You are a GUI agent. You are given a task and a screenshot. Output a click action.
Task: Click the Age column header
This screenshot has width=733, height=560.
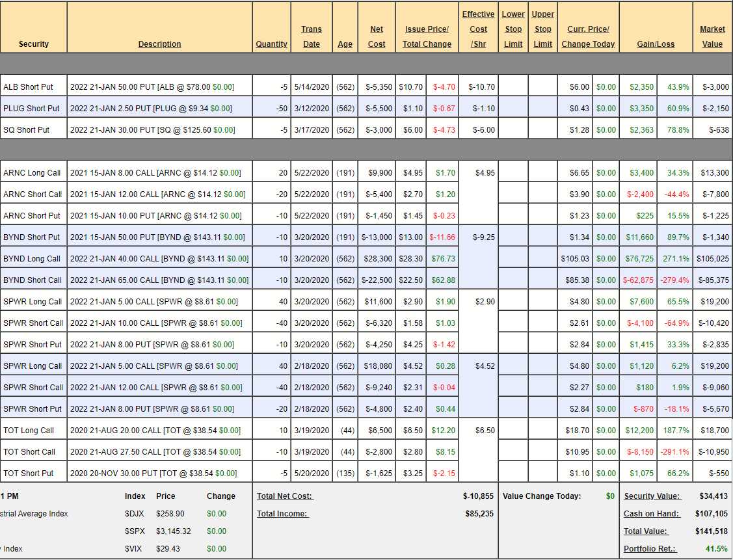[345, 44]
